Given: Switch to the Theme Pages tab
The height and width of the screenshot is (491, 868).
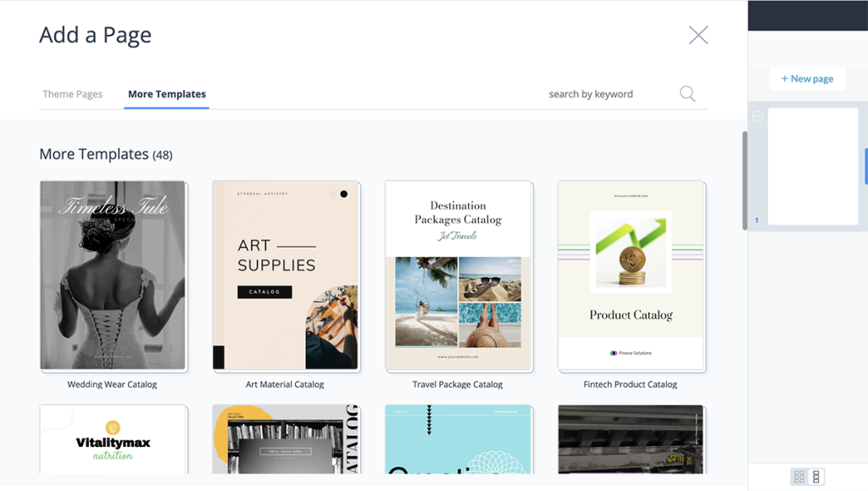Looking at the screenshot, I should [x=72, y=94].
